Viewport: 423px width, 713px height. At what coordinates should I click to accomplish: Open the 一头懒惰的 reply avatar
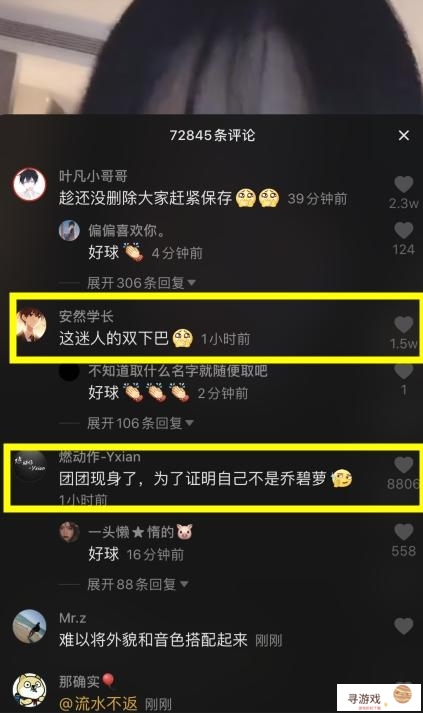[x=69, y=532]
